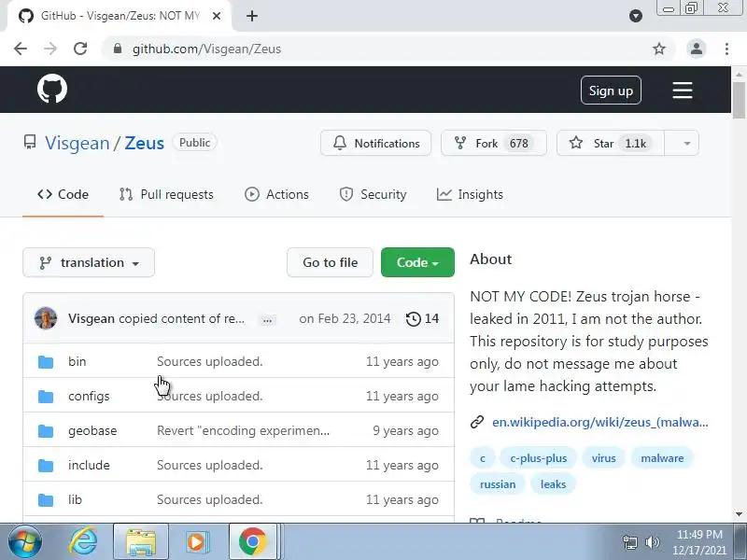Open Windows Explorer from taskbar
The height and width of the screenshot is (560, 747).
click(141, 542)
